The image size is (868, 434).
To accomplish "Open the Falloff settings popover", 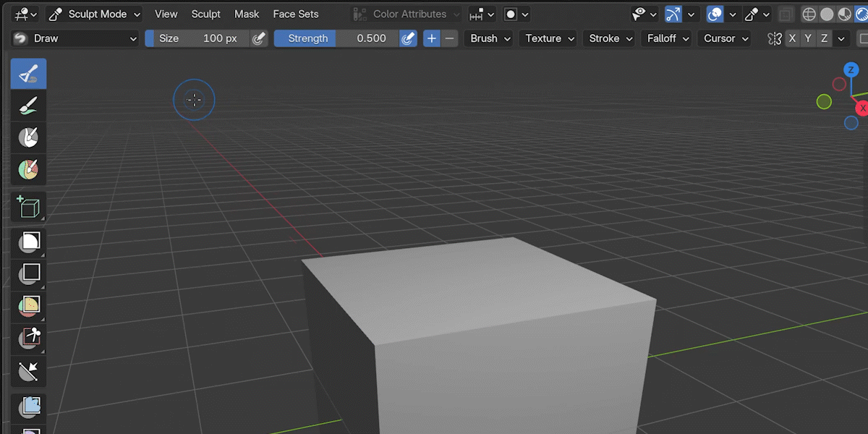I will click(x=666, y=38).
